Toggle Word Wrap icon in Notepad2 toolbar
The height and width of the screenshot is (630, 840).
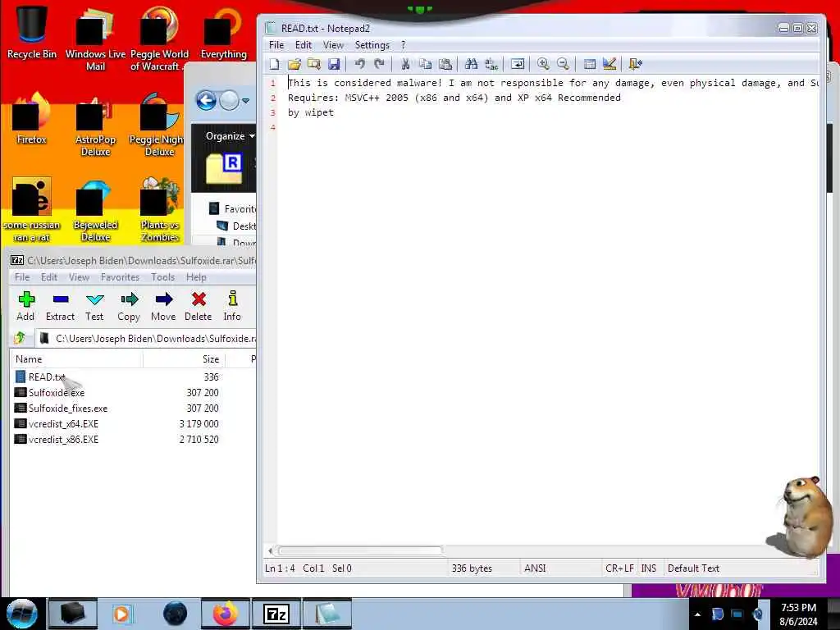click(x=518, y=64)
